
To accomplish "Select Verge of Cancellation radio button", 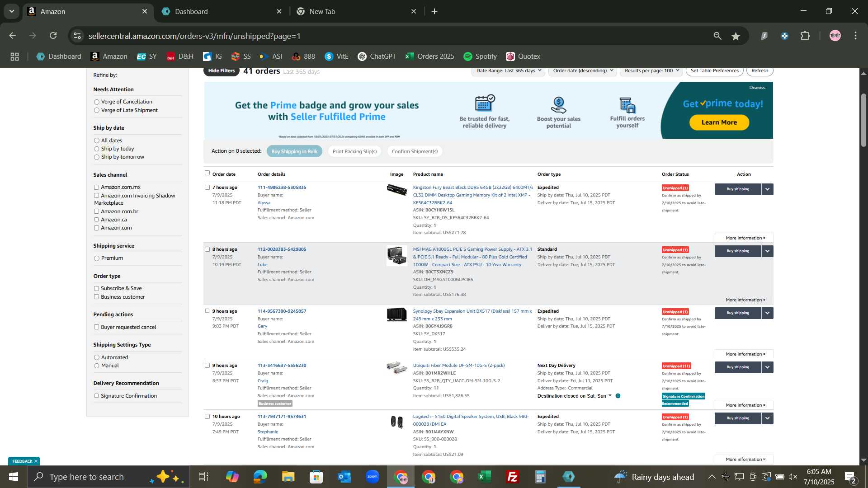I will click(96, 102).
